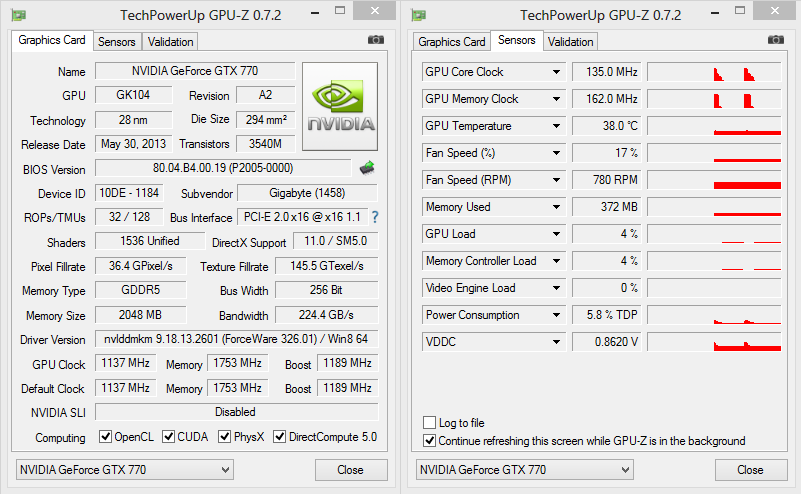Enable the Log to file checkbox

click(429, 422)
